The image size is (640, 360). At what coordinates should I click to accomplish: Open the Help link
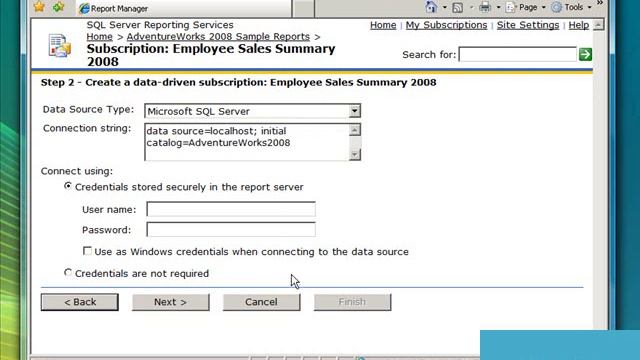point(578,25)
